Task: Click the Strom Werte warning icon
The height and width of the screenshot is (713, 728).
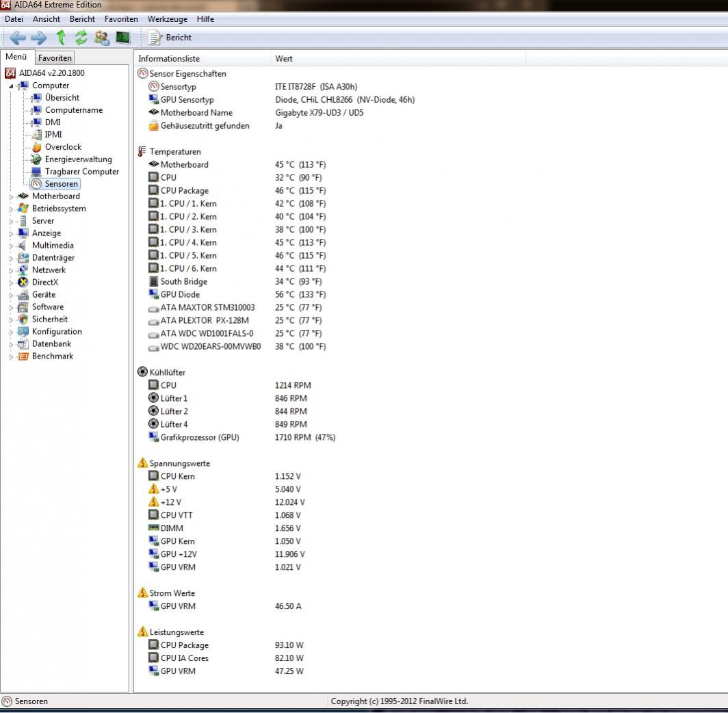Action: point(142,593)
